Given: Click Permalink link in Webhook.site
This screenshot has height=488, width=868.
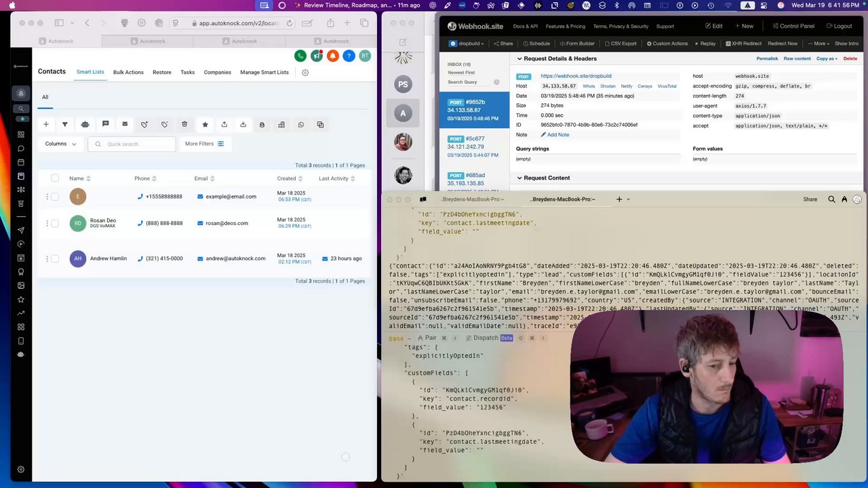Looking at the screenshot, I should point(767,59).
